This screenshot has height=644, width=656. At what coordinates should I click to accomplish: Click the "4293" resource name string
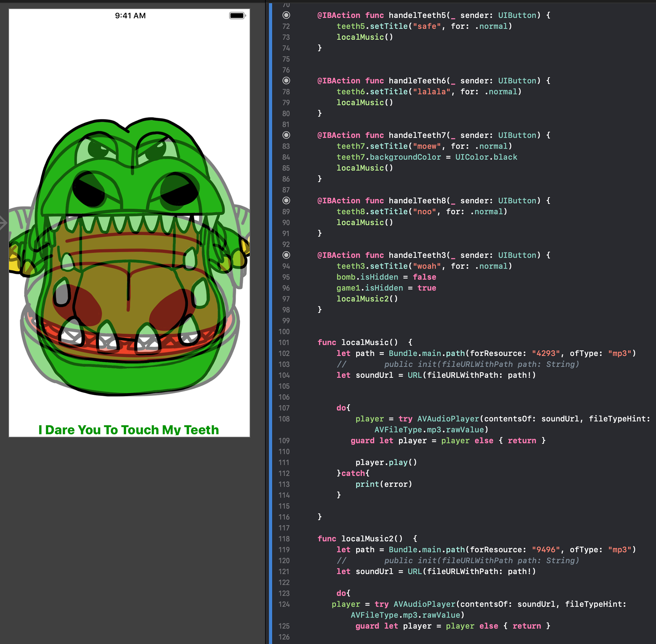pos(546,353)
